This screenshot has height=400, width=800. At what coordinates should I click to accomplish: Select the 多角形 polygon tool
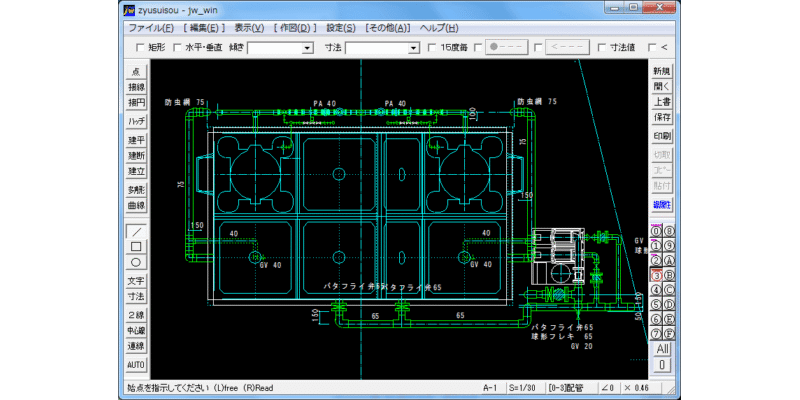[x=136, y=190]
